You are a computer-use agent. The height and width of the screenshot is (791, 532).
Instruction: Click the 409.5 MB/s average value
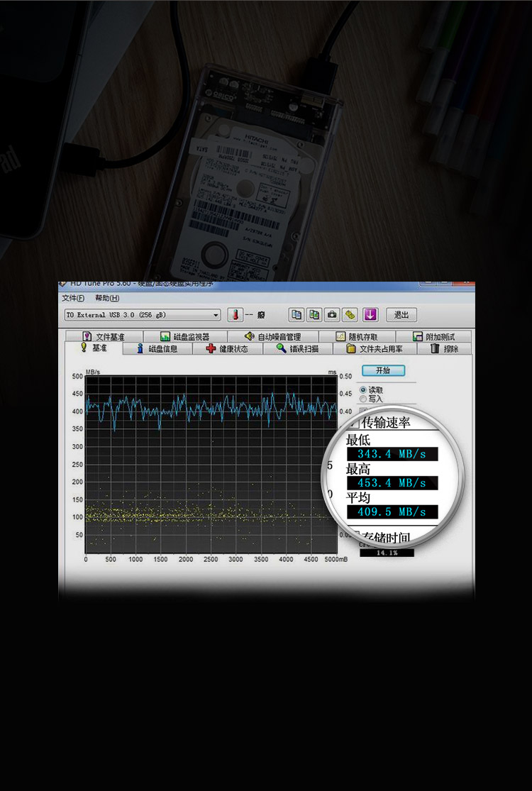tap(392, 511)
